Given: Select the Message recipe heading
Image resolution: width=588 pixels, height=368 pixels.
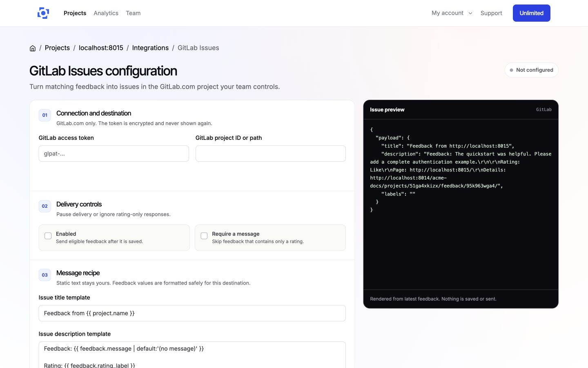Looking at the screenshot, I should coord(78,273).
